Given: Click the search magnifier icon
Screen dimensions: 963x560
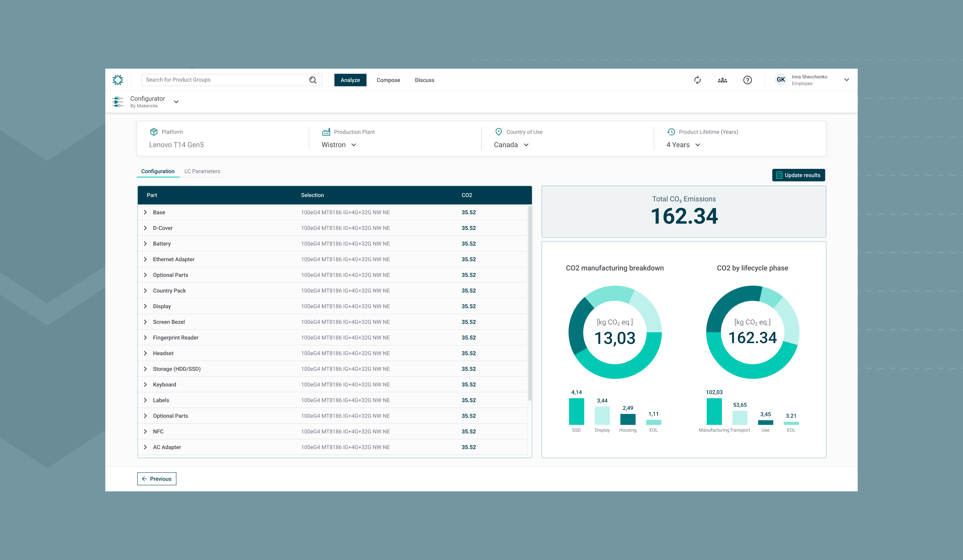Looking at the screenshot, I should 313,80.
